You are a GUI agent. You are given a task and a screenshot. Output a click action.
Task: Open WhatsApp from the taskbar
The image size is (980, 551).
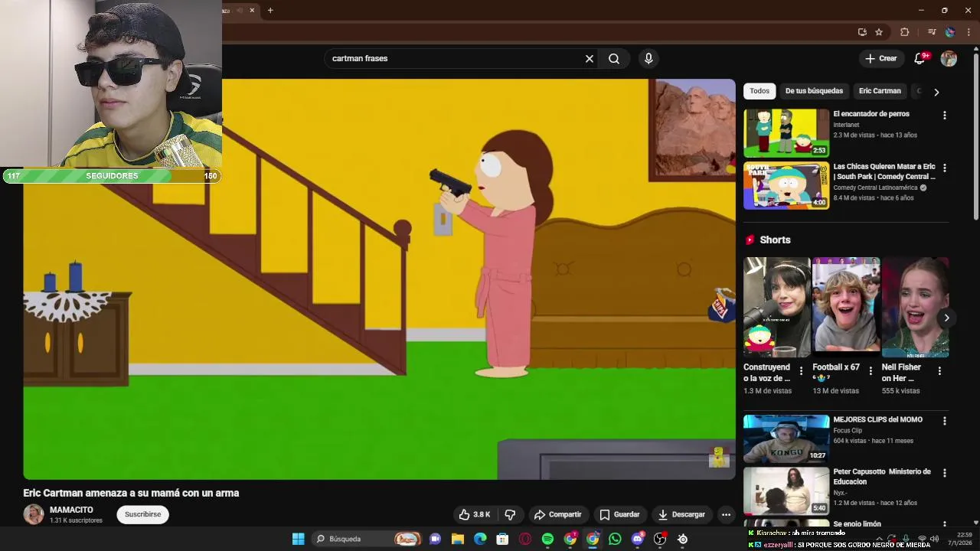615,539
